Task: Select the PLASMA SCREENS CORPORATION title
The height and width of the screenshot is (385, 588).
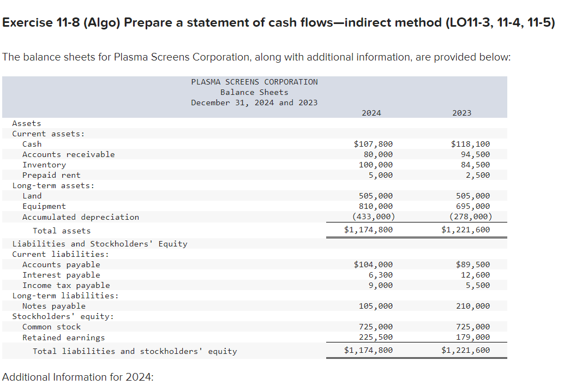Action: click(254, 81)
